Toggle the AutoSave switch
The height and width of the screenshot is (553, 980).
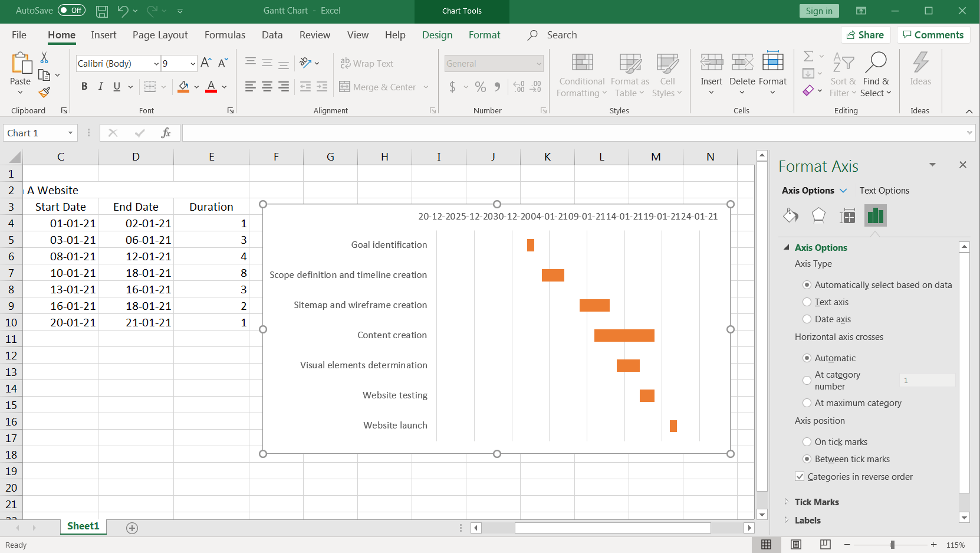[71, 11]
